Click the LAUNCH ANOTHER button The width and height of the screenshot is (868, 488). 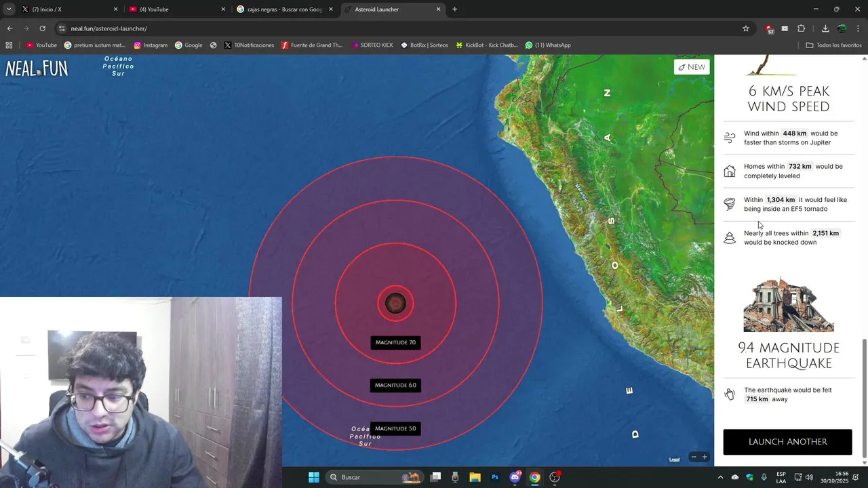(787, 442)
